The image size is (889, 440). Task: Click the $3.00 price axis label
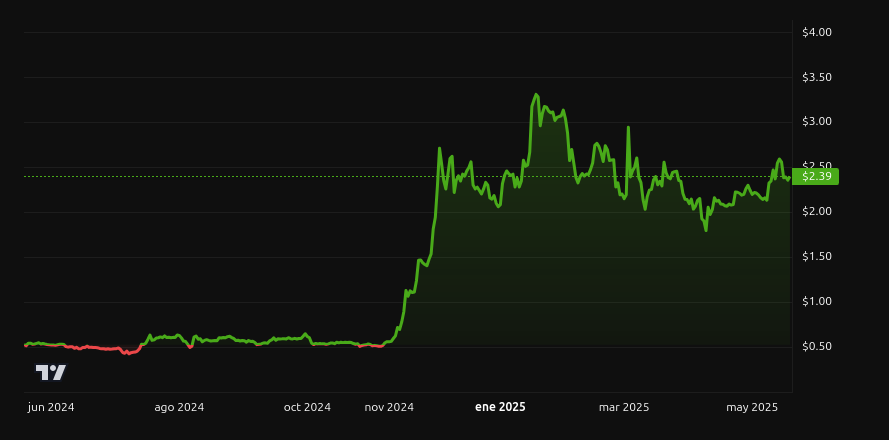[x=816, y=121]
